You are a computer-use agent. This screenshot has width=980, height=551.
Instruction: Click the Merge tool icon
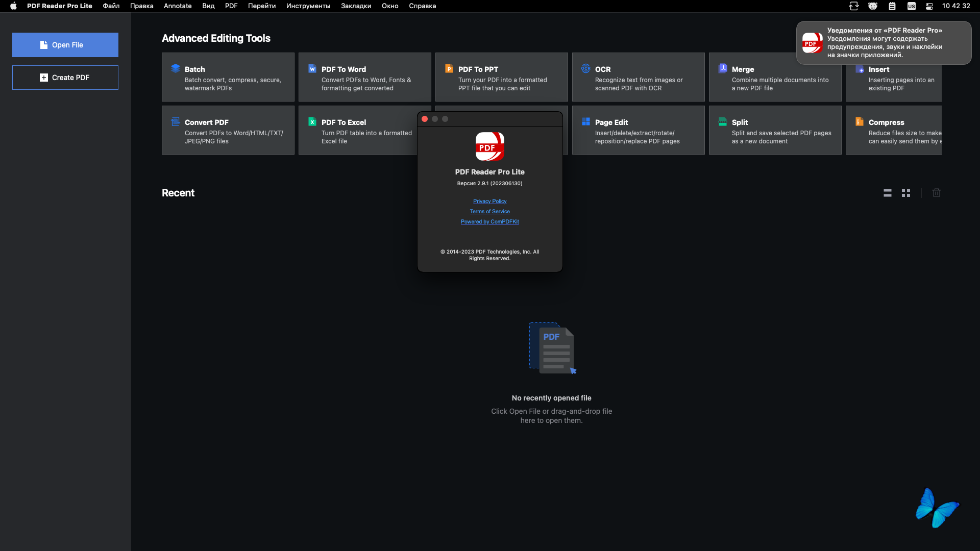click(x=723, y=68)
